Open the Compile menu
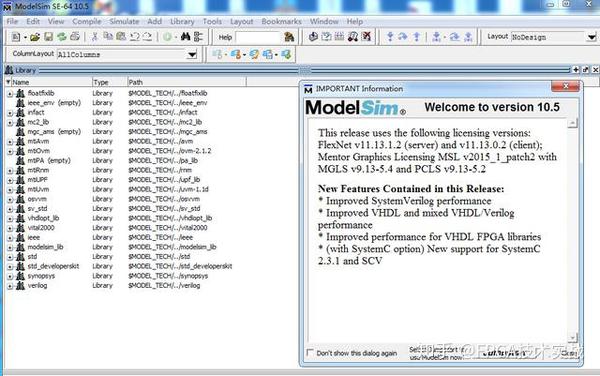 [87, 21]
